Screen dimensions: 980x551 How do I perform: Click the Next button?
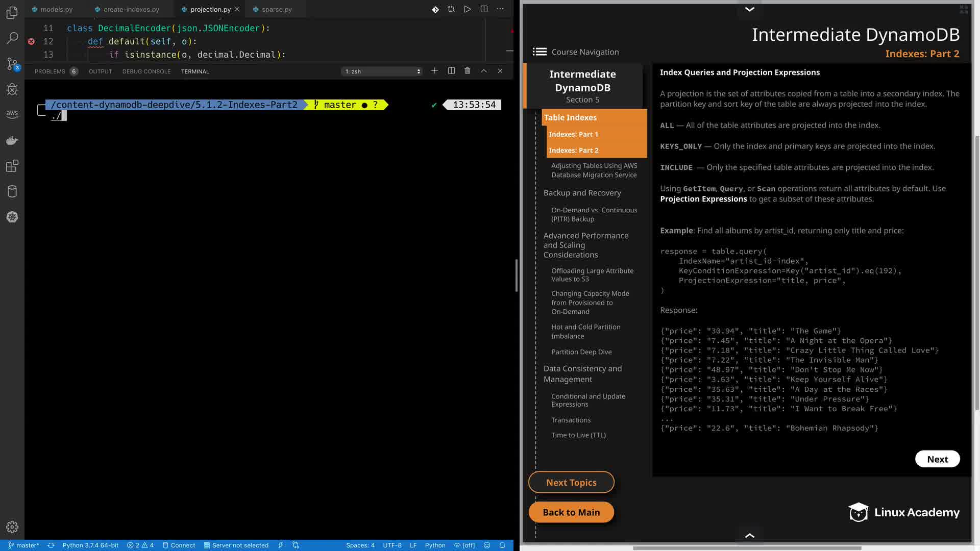(937, 459)
